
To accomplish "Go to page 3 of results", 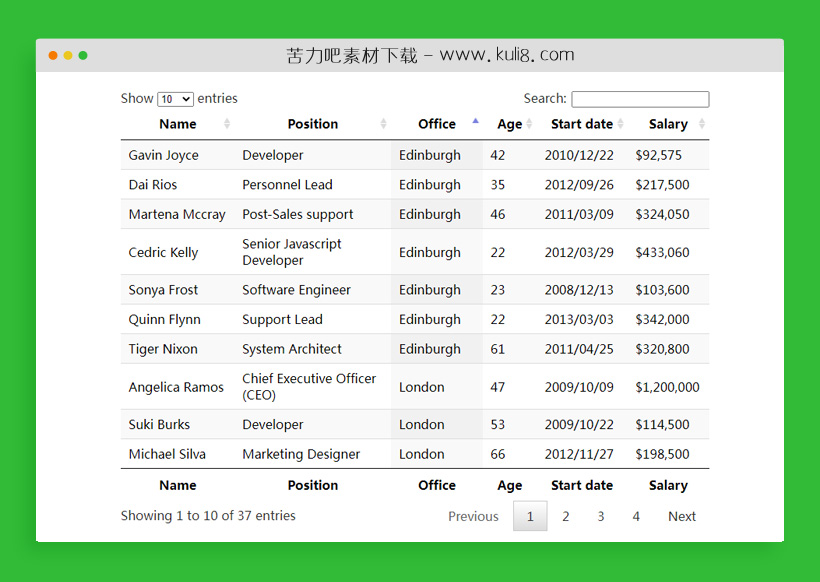I will point(601,516).
